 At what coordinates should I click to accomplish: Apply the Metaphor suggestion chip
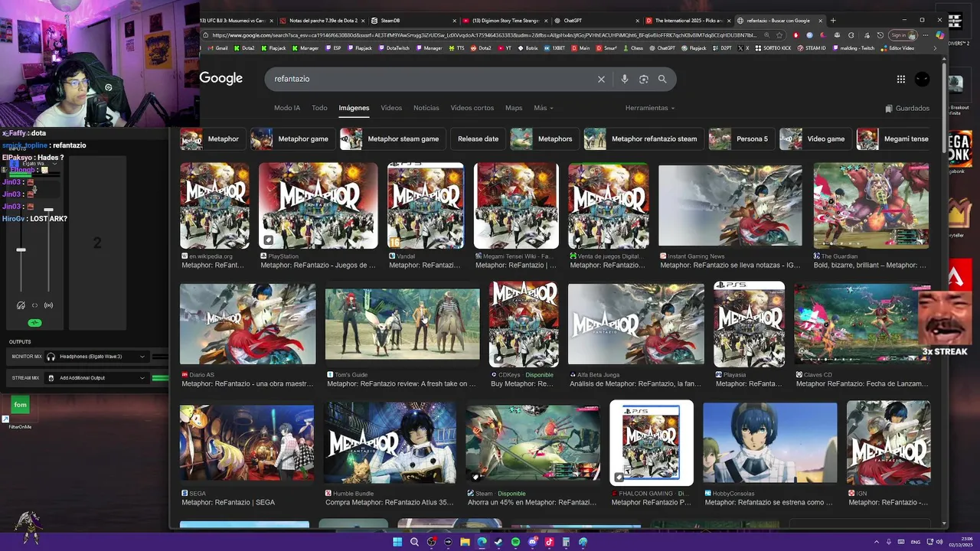coord(212,139)
